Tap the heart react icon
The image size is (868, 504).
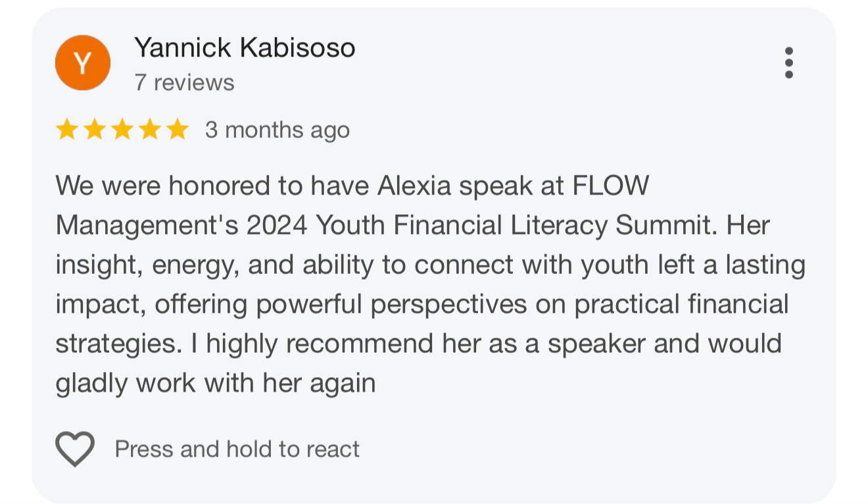tap(75, 449)
